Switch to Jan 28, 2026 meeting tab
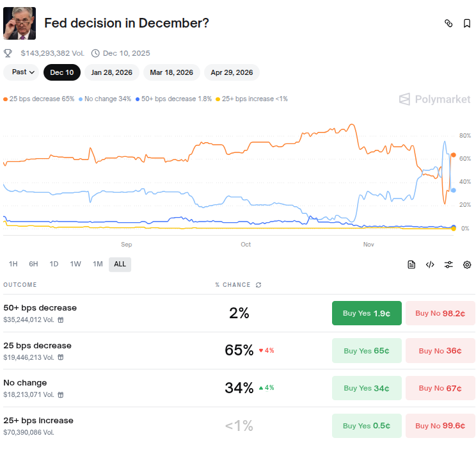 (111, 72)
